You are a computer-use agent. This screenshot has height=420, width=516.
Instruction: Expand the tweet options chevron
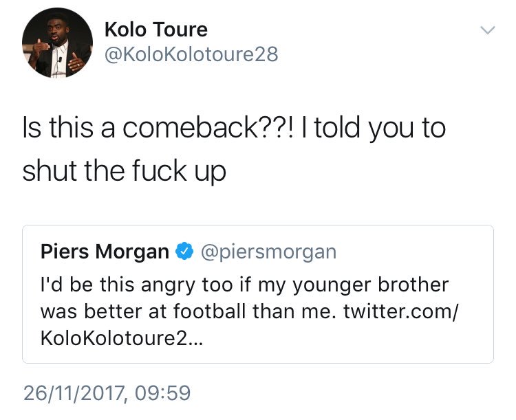(487, 30)
